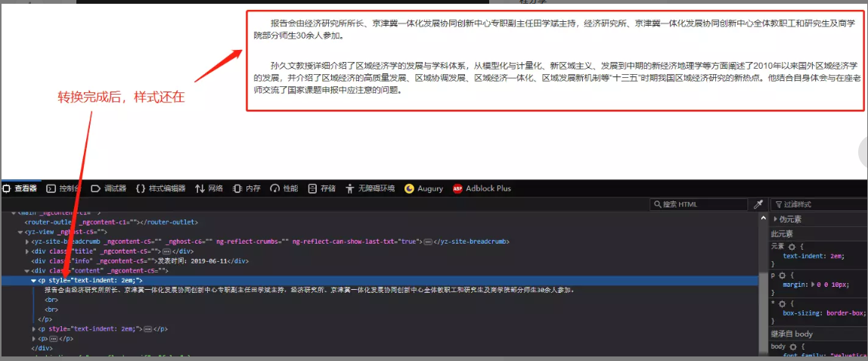Screen dimensions: 868x361
Task: Expand the 伪元素 pseudo-elements section
Action: tap(776, 219)
